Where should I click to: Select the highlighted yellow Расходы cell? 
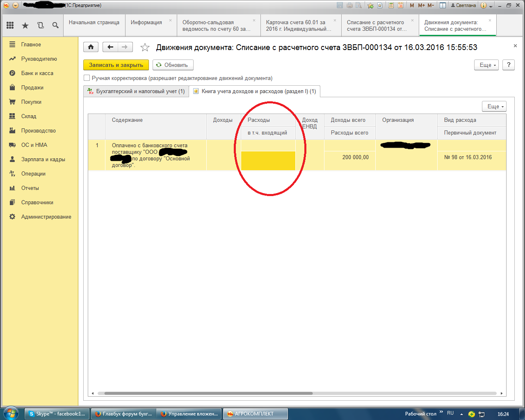[268, 160]
